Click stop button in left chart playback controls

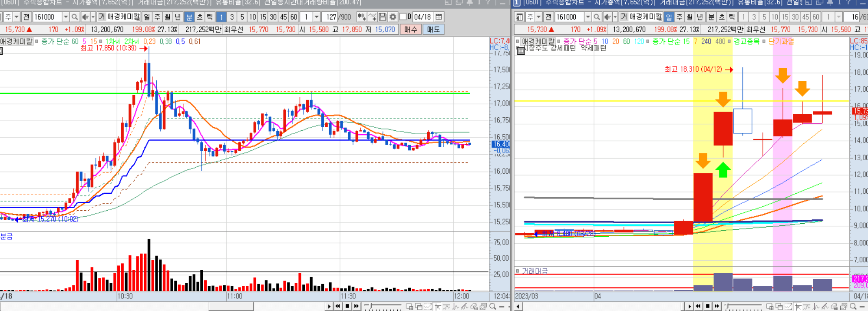pos(347,307)
